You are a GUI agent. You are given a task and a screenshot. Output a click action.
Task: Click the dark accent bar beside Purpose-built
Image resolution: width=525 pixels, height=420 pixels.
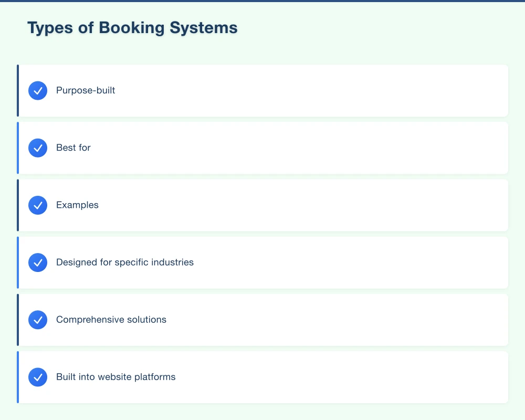pos(18,90)
